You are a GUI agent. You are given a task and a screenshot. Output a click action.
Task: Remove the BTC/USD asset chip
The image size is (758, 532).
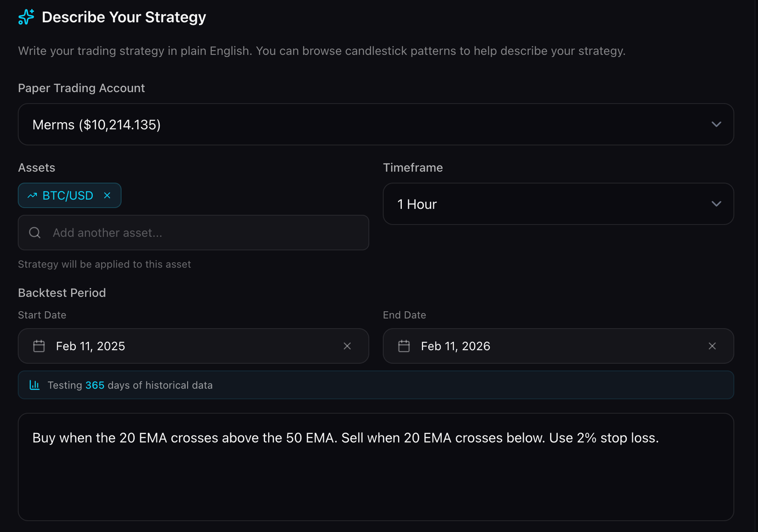point(107,195)
